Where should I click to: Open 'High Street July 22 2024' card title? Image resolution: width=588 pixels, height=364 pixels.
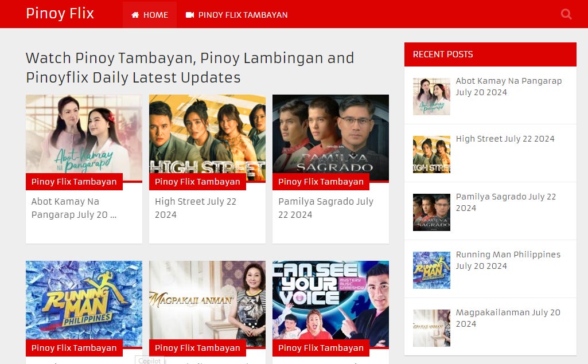[x=196, y=208]
